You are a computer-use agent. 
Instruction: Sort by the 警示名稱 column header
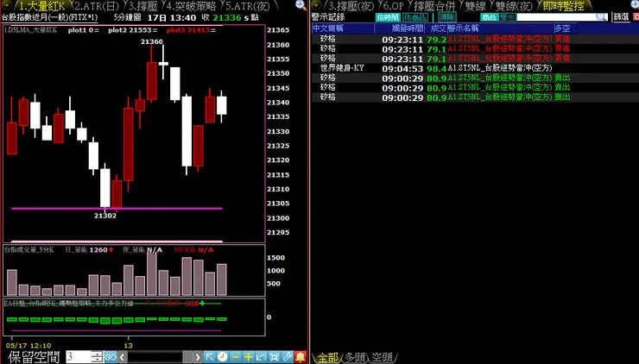tap(501, 28)
